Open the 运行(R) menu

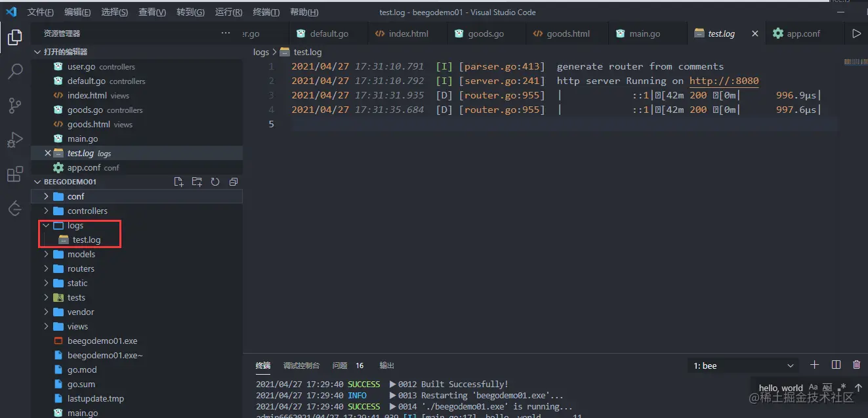point(228,12)
